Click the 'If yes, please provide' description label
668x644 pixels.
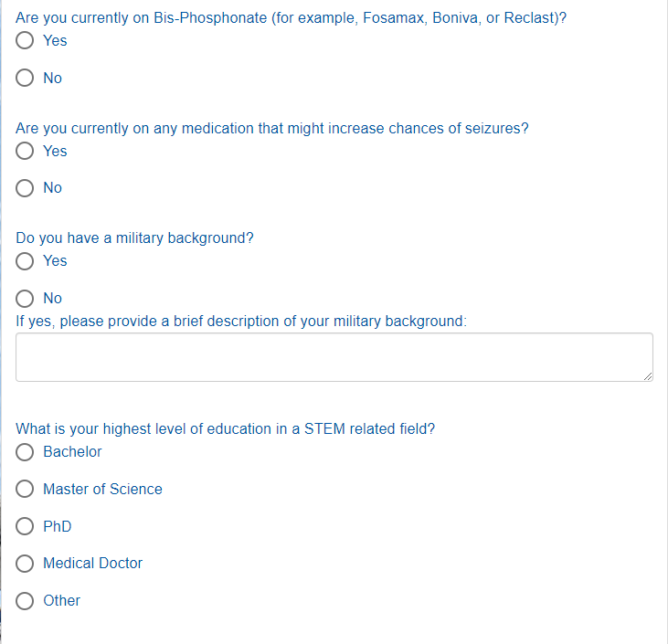click(241, 321)
